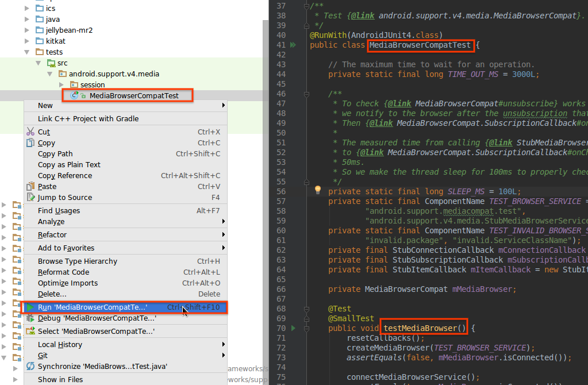Screen dimensions: 588x385
Task: Click the yellow lightbulb intention icon
Action: 317,190
